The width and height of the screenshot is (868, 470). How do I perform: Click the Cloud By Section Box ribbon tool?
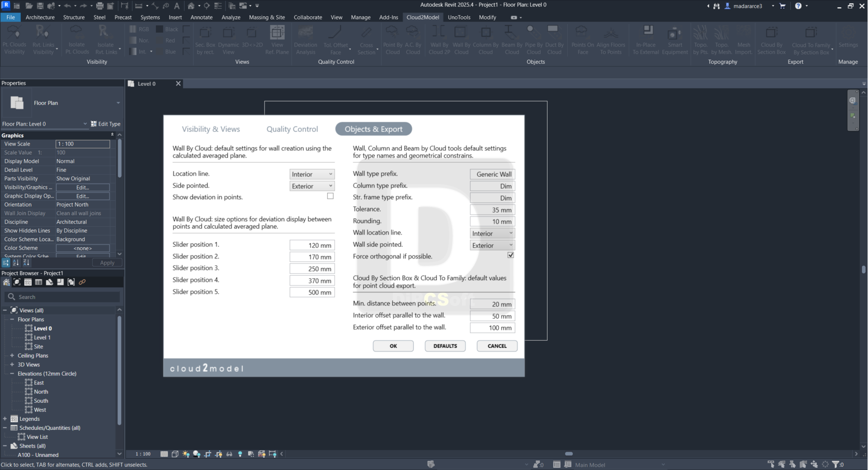[x=772, y=40]
